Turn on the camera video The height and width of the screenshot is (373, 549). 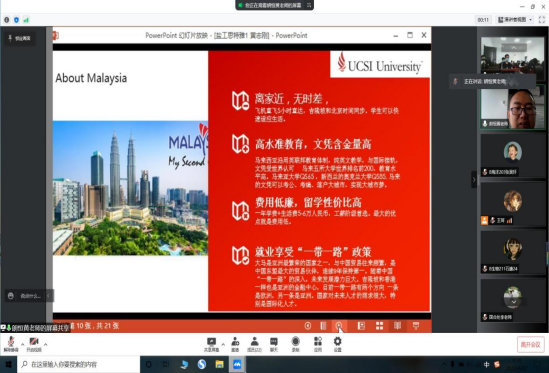(x=34, y=344)
